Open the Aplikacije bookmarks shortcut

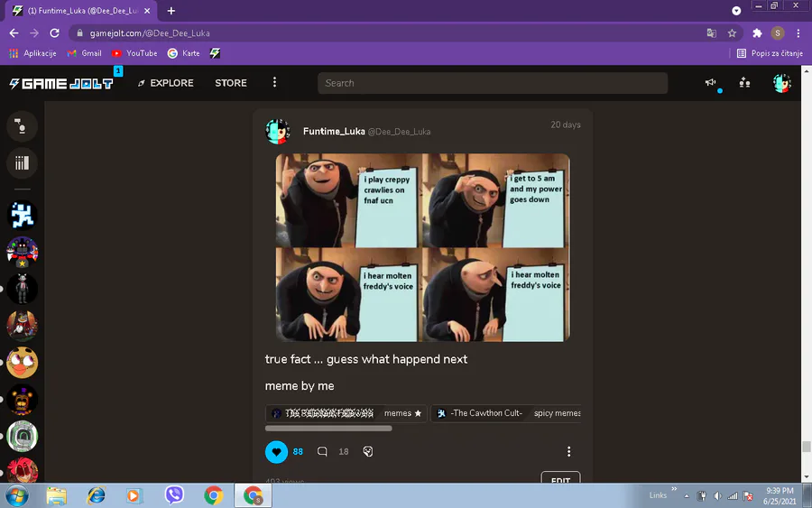(x=32, y=53)
